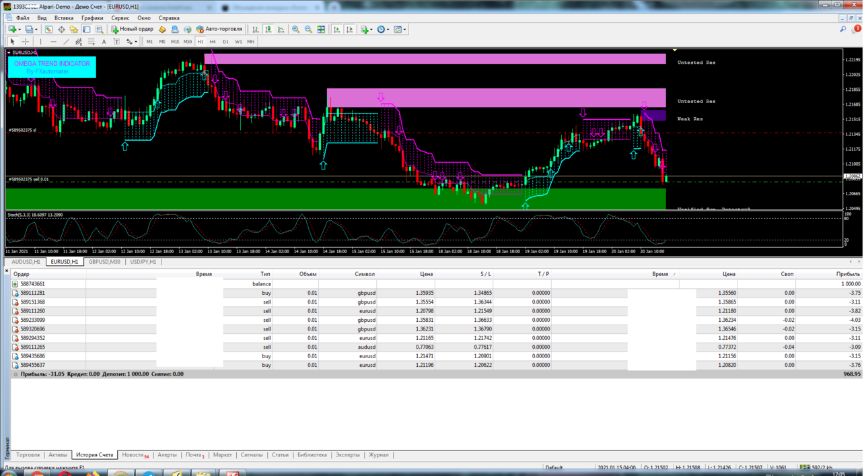
Task: Open the MetaEditor yellow book icon
Action: (x=162, y=30)
